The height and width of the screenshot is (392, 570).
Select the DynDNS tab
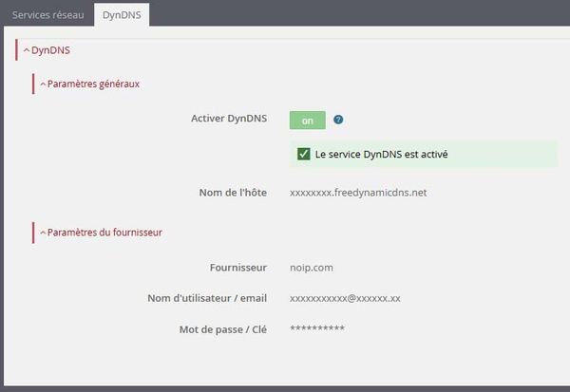click(122, 15)
